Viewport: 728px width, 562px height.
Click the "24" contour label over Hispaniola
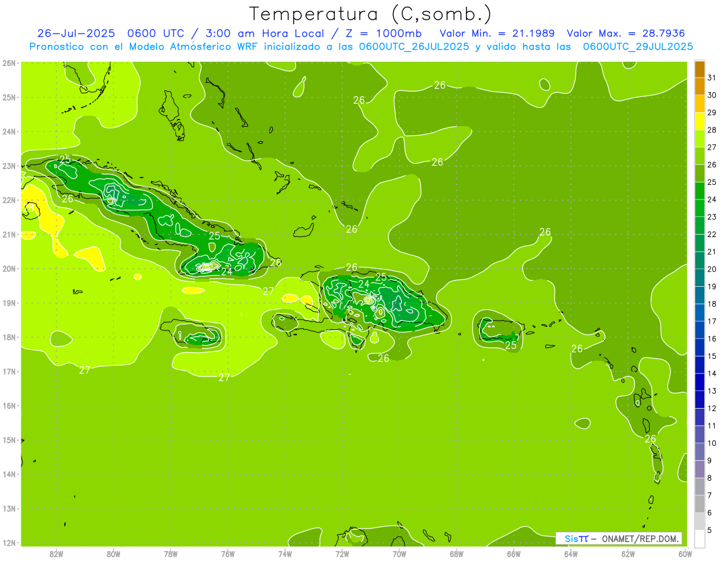[363, 284]
